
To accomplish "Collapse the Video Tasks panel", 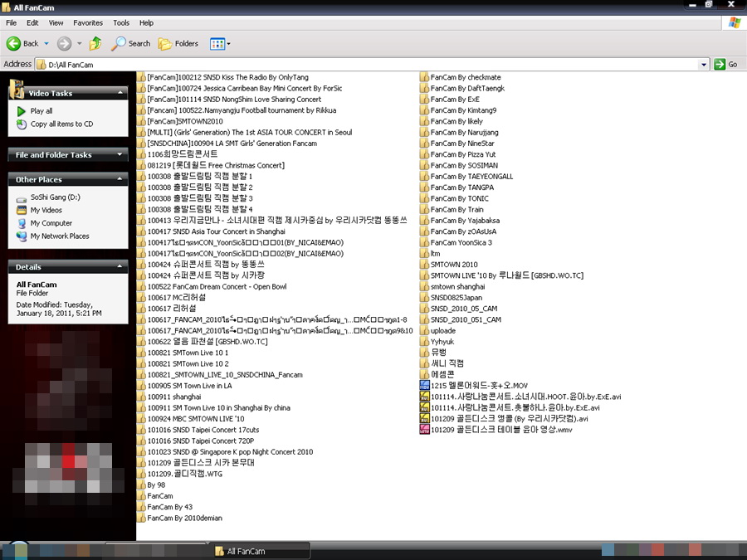I will [x=120, y=93].
